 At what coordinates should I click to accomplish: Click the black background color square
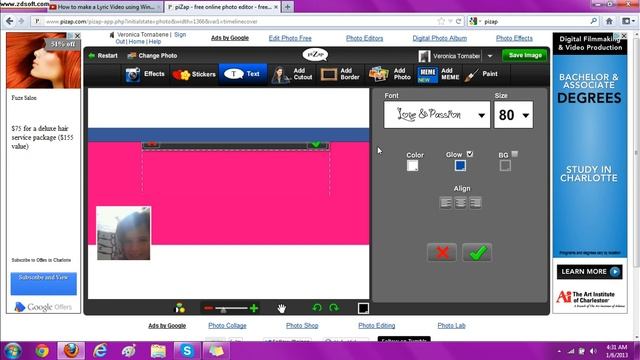pos(363,308)
